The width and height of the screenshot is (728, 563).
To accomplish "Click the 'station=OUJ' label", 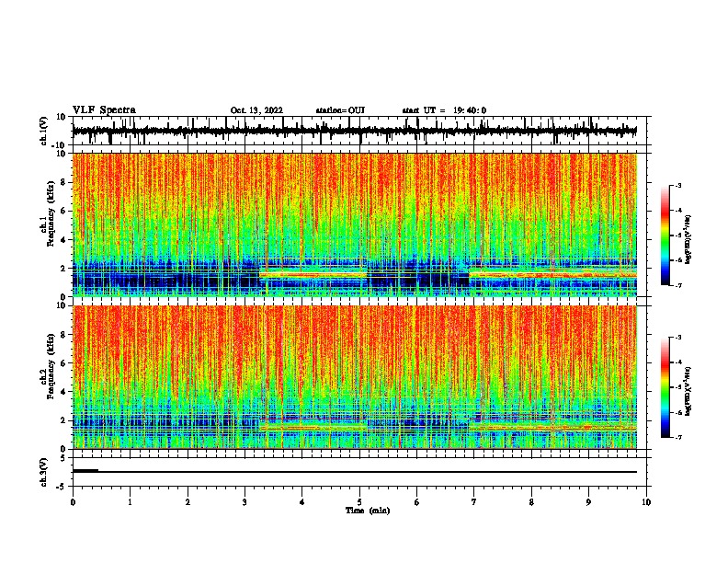I will coord(340,110).
